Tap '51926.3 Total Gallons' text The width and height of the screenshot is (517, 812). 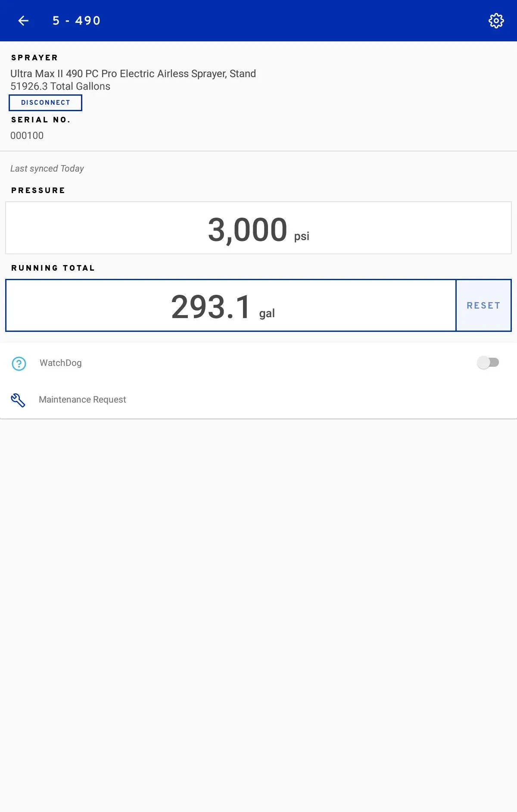click(60, 86)
